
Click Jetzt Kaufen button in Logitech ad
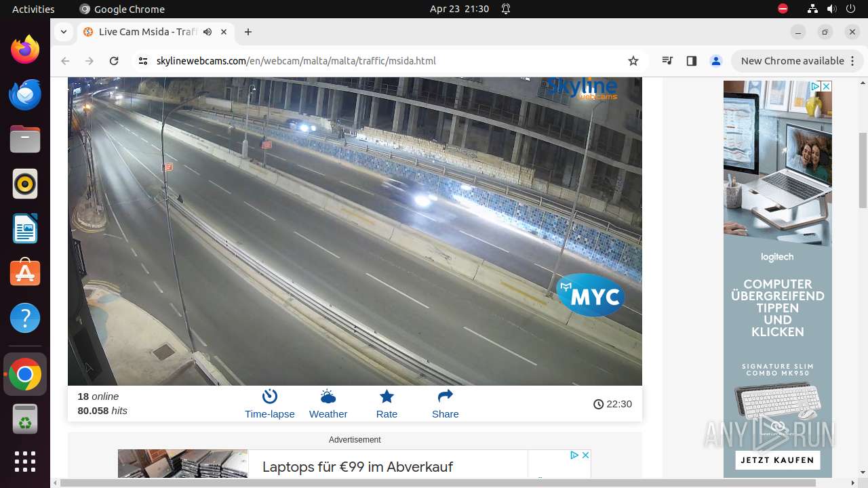coord(777,460)
